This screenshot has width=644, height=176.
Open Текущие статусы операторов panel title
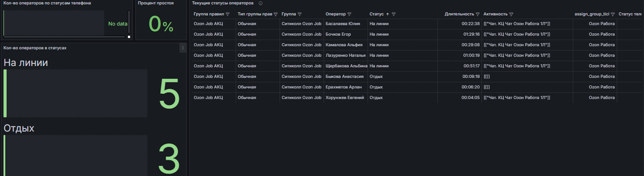click(x=222, y=3)
